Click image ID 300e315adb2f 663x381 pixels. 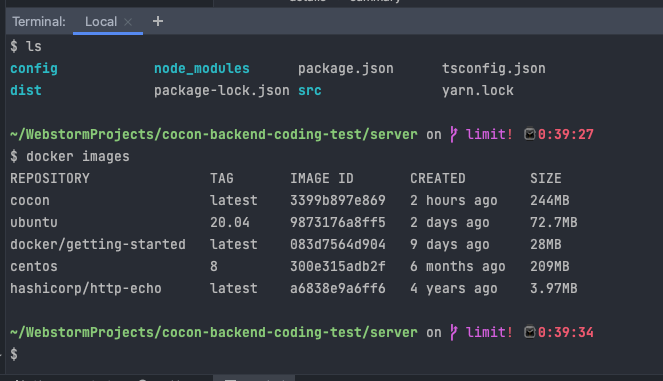pyautogui.click(x=338, y=266)
